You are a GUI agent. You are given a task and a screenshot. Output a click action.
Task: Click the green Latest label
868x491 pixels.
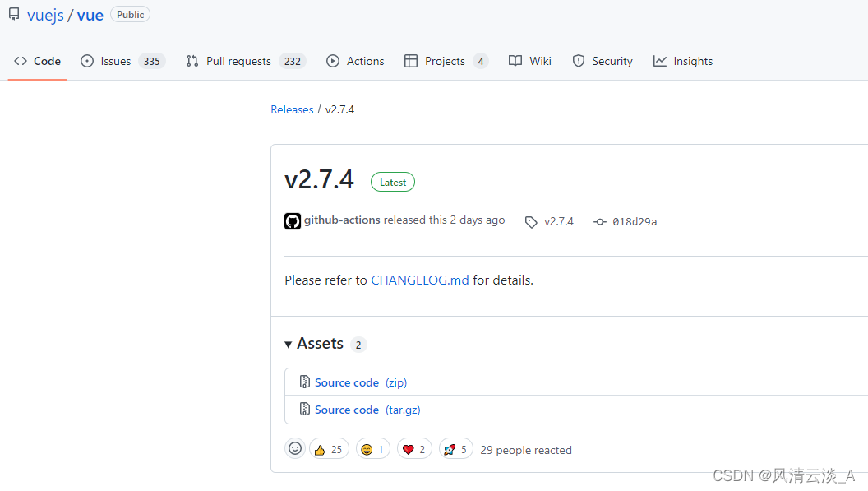[392, 183]
